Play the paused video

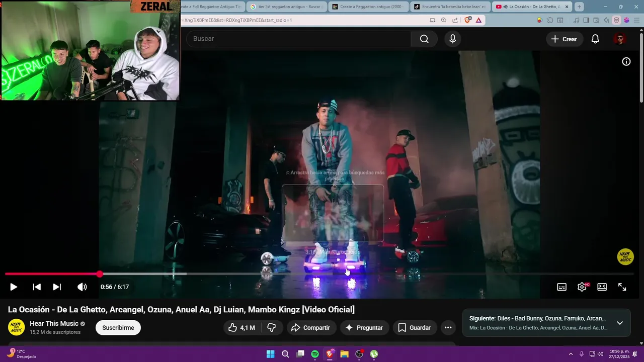14,287
